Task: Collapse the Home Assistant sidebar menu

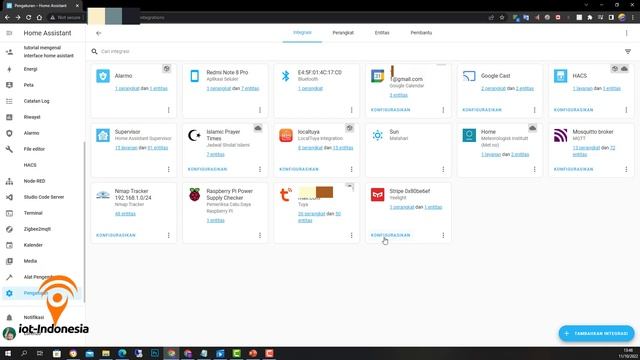Action: pos(9,33)
